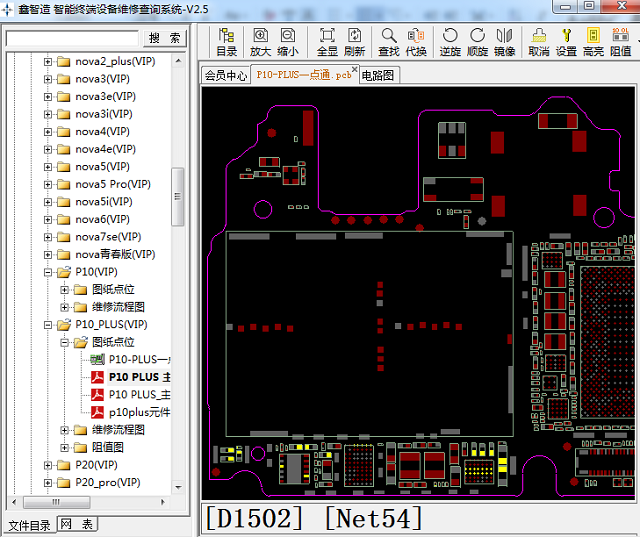
Task: Click the 镜像 mirror icon
Action: coord(504,42)
